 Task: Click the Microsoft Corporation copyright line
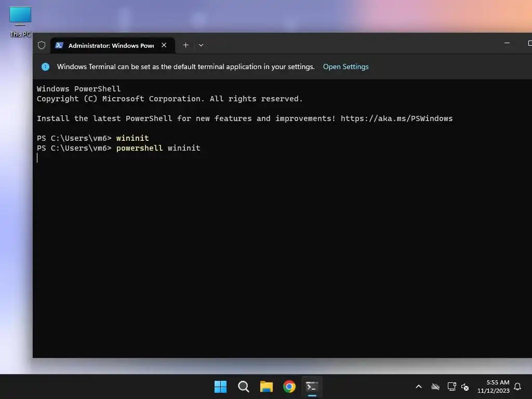point(170,99)
